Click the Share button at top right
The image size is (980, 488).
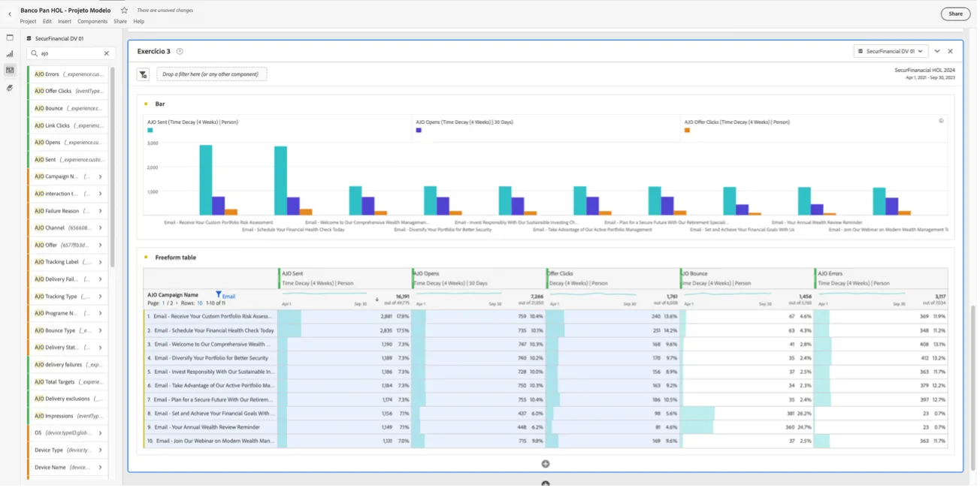point(955,14)
